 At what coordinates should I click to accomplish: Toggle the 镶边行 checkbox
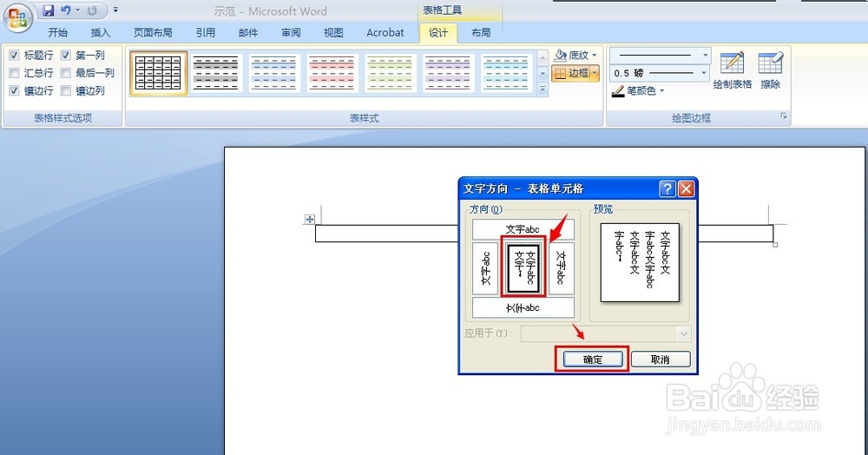[x=15, y=90]
